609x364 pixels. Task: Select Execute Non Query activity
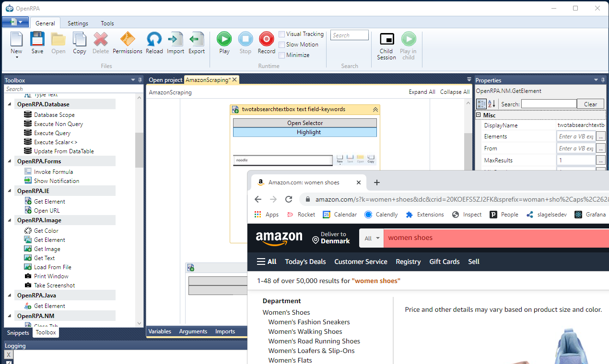pos(59,124)
